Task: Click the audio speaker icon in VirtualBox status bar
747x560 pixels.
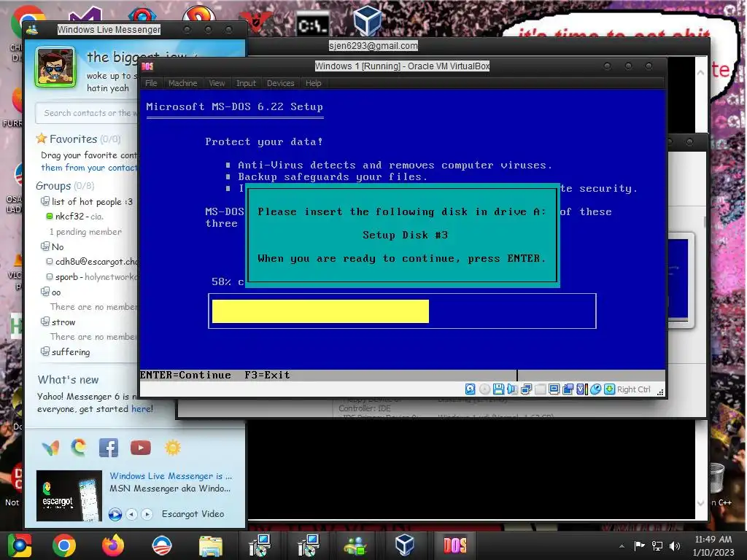Action: click(512, 389)
